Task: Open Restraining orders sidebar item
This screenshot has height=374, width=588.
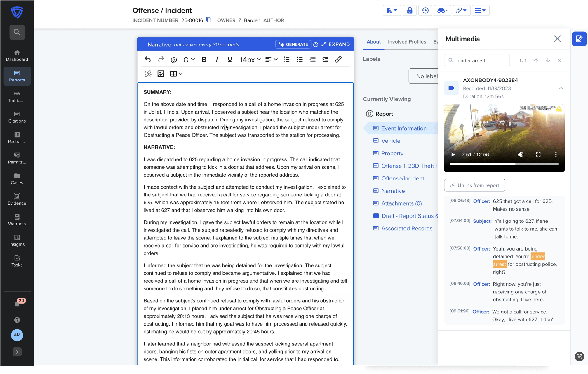Action: [17, 138]
